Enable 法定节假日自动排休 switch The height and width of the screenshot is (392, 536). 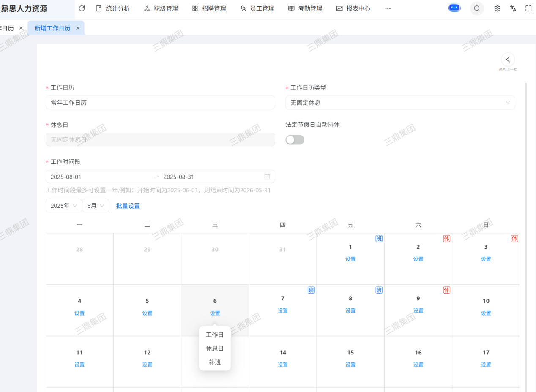295,140
